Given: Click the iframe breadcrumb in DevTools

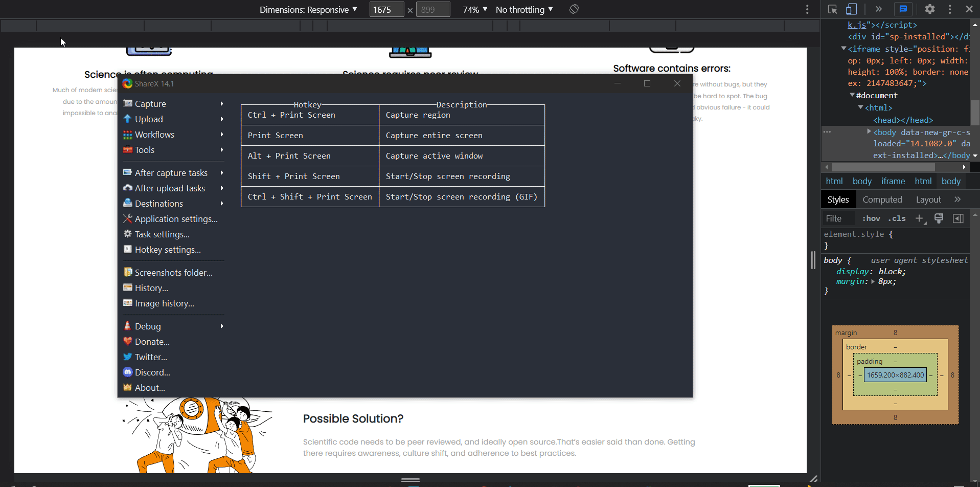Looking at the screenshot, I should pos(893,181).
